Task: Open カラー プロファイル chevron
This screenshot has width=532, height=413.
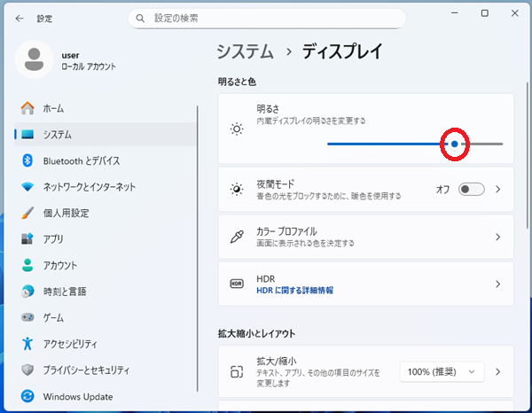Action: tap(498, 237)
